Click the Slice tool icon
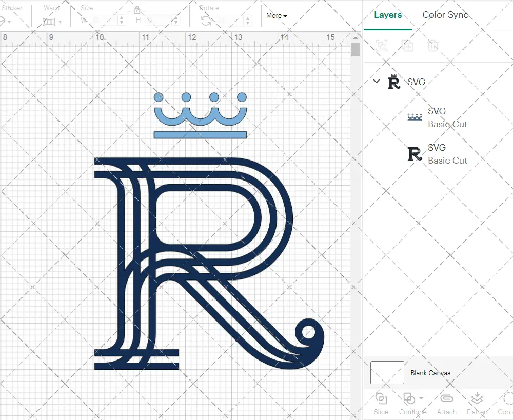The height and width of the screenshot is (420, 513). [381, 399]
